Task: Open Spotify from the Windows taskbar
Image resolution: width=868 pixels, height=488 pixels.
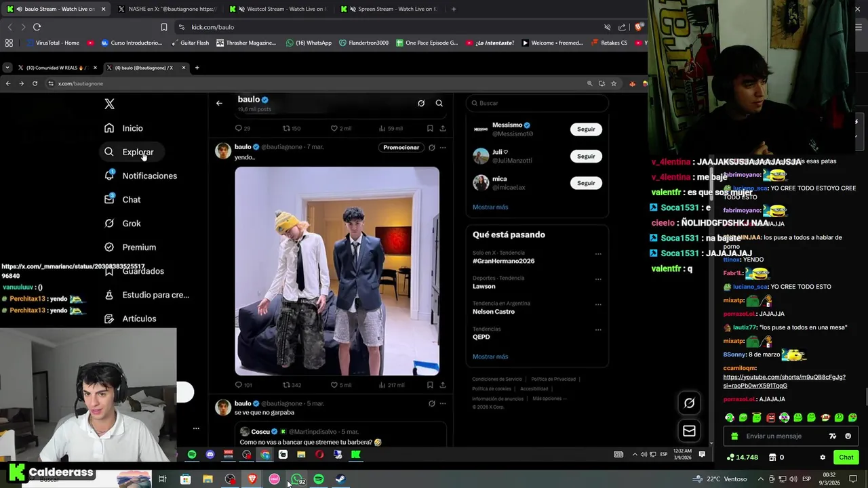Action: [x=319, y=479]
